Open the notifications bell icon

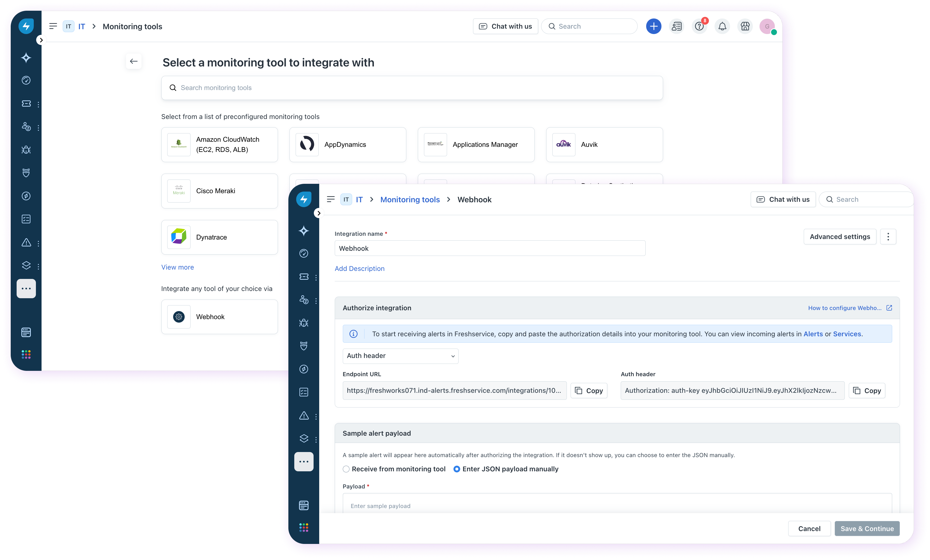click(722, 27)
